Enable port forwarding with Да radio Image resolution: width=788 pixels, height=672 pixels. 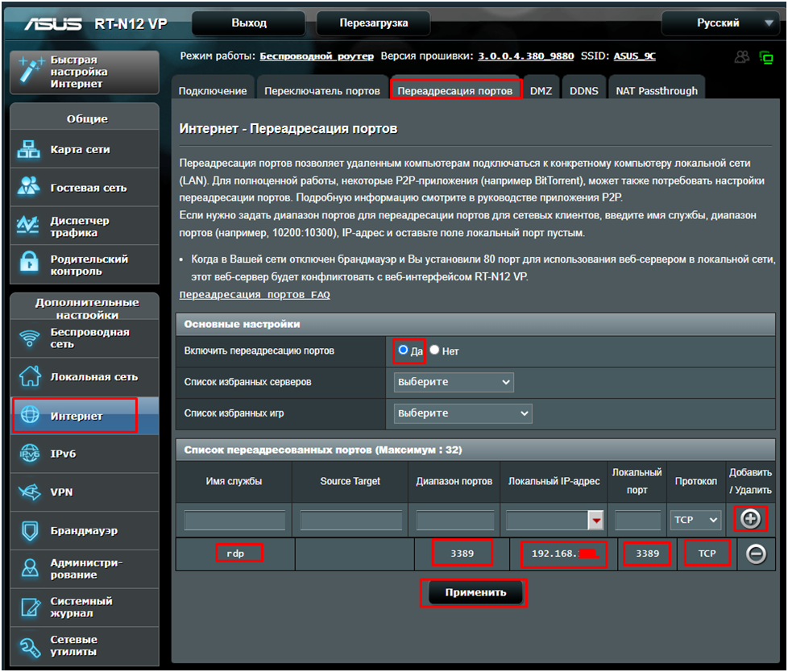pos(403,350)
